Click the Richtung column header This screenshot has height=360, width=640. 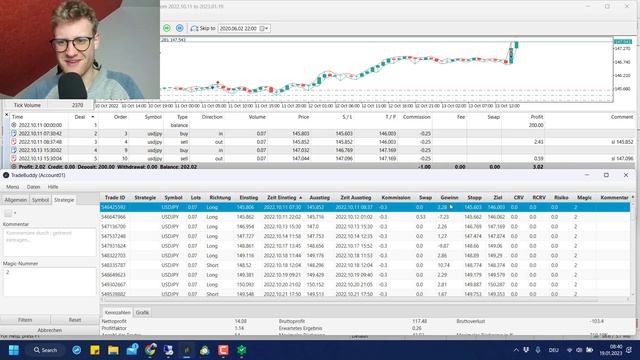coord(220,198)
